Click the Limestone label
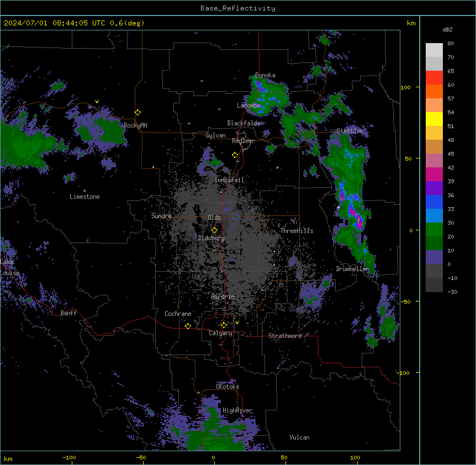Screen dimensions: 476x465 (x=84, y=197)
